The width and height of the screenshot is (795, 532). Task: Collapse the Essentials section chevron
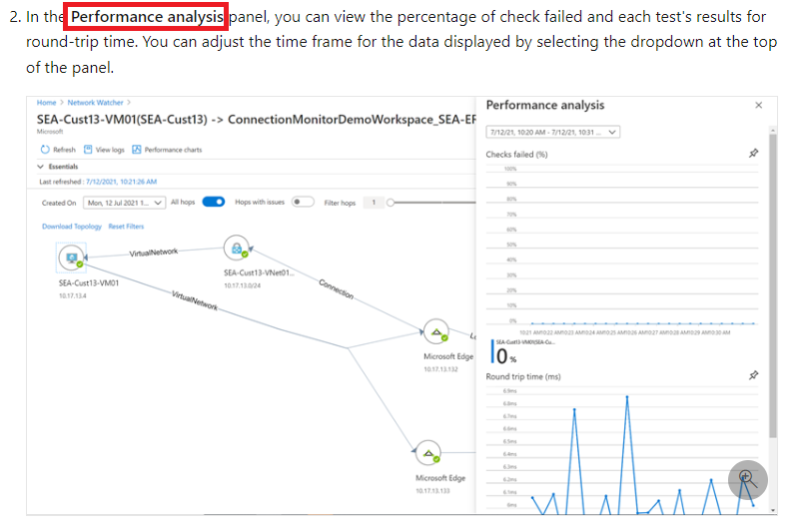[x=40, y=166]
